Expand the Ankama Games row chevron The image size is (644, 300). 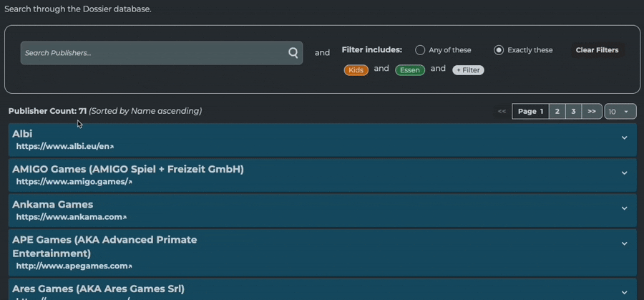pyautogui.click(x=624, y=208)
